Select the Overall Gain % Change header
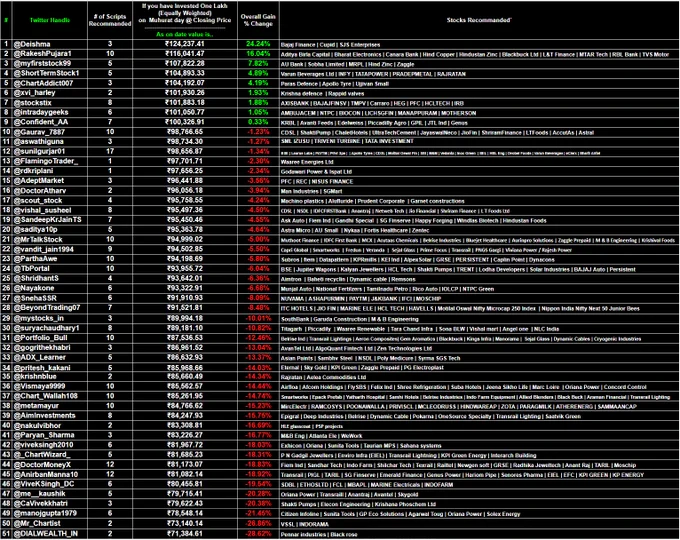680x540 pixels. 258,20
